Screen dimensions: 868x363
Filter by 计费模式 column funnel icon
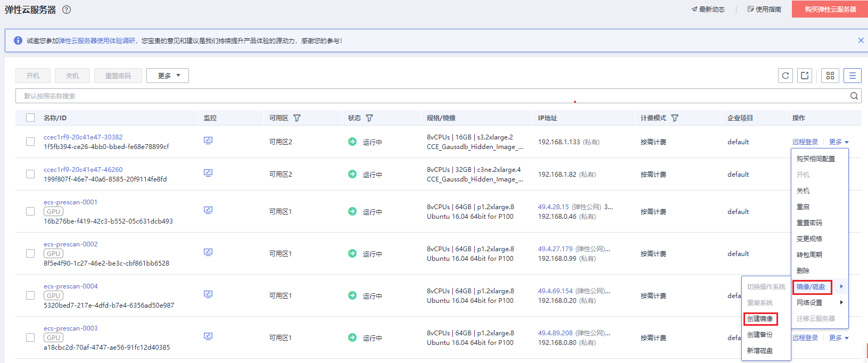(675, 118)
